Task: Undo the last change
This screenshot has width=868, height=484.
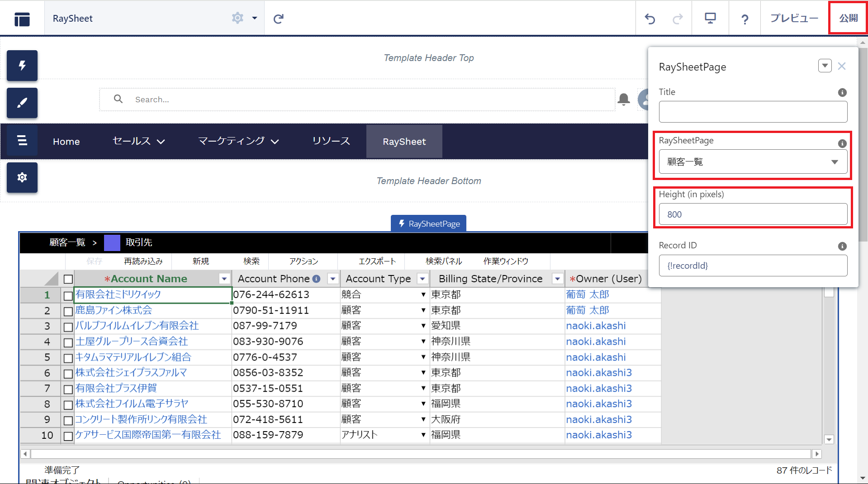Action: pyautogui.click(x=650, y=19)
